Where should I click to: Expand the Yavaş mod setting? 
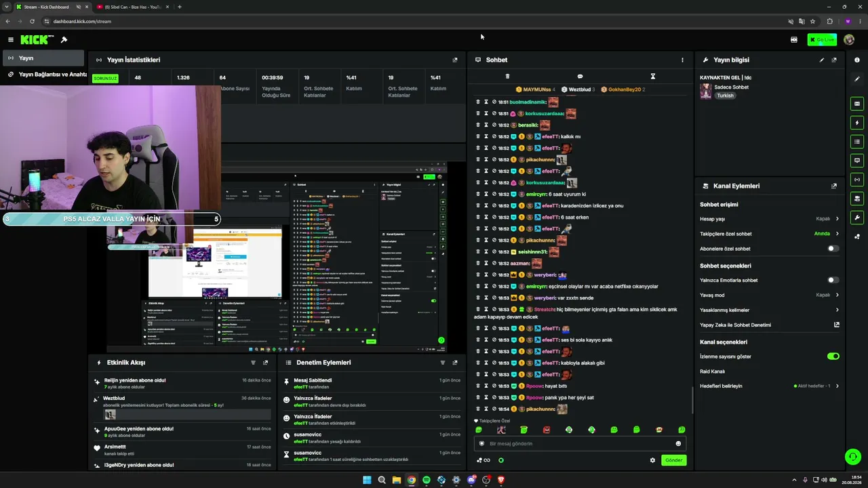[x=770, y=295]
